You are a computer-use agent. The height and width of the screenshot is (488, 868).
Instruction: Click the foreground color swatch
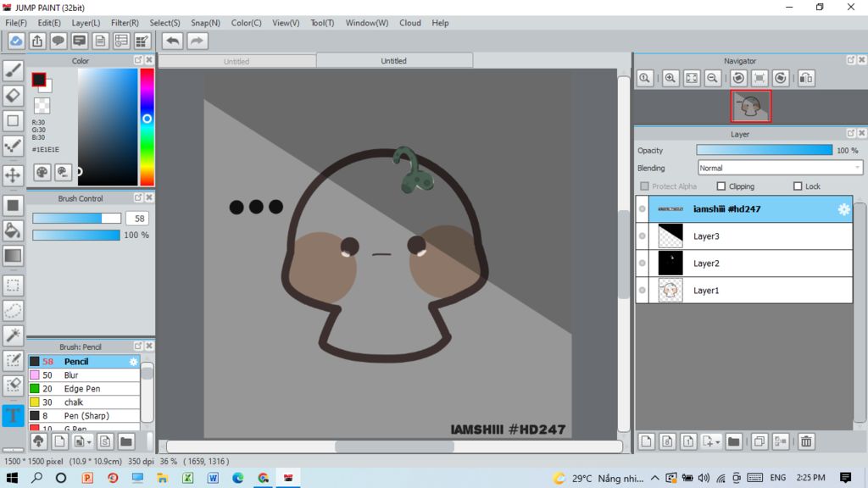(x=39, y=80)
